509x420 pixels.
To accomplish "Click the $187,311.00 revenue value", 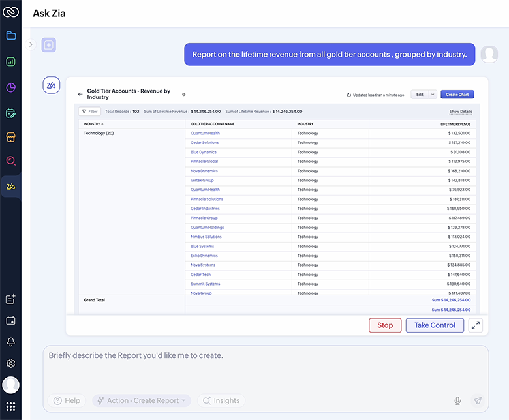I will (x=459, y=199).
